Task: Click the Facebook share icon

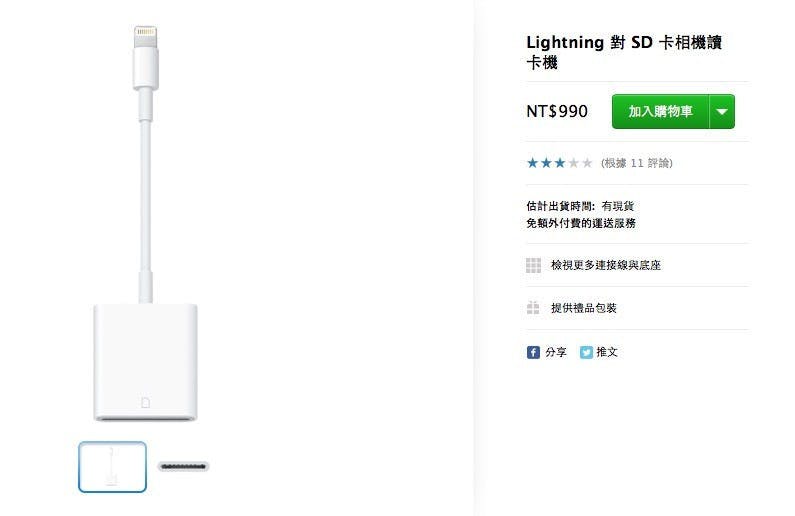Action: click(533, 352)
